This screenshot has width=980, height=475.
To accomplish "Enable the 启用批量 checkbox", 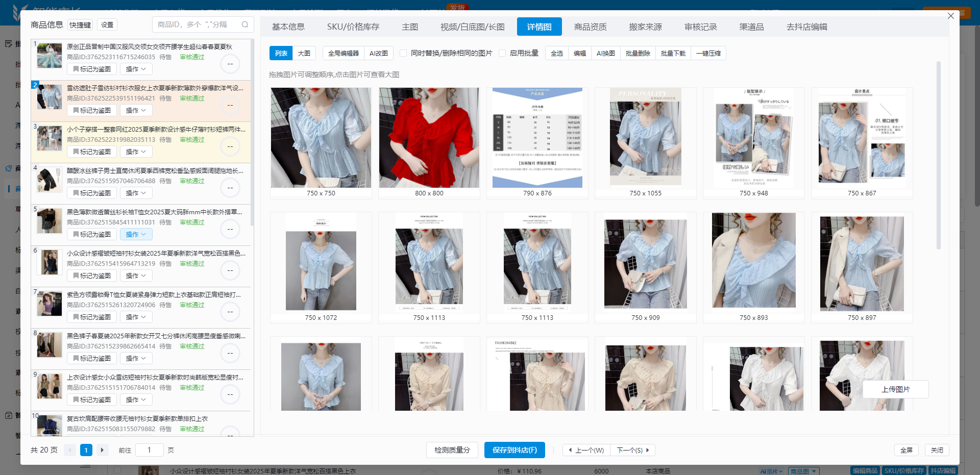I will pos(503,53).
